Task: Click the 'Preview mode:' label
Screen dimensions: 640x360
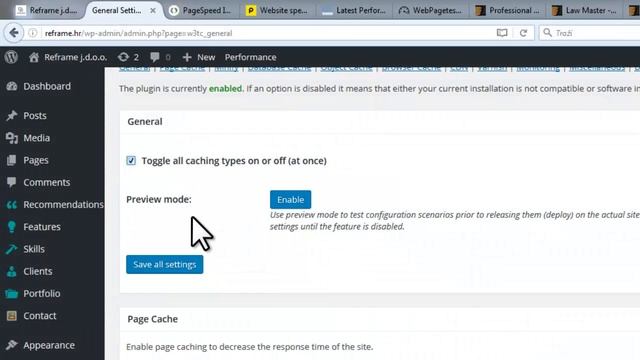Action: pyautogui.click(x=159, y=200)
